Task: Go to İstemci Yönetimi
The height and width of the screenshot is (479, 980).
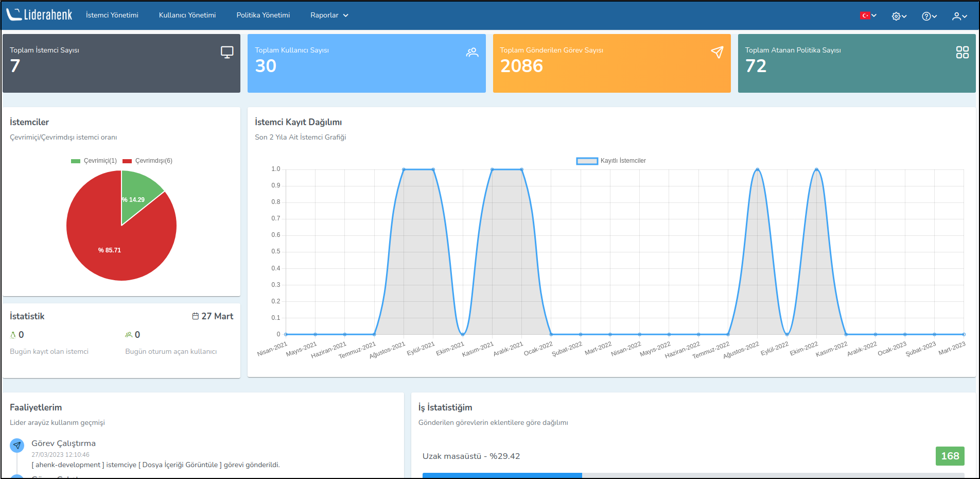Action: pyautogui.click(x=112, y=15)
